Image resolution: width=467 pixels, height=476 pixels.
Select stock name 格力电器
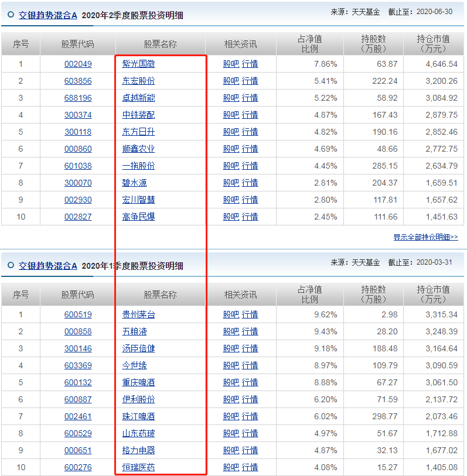coord(138,450)
